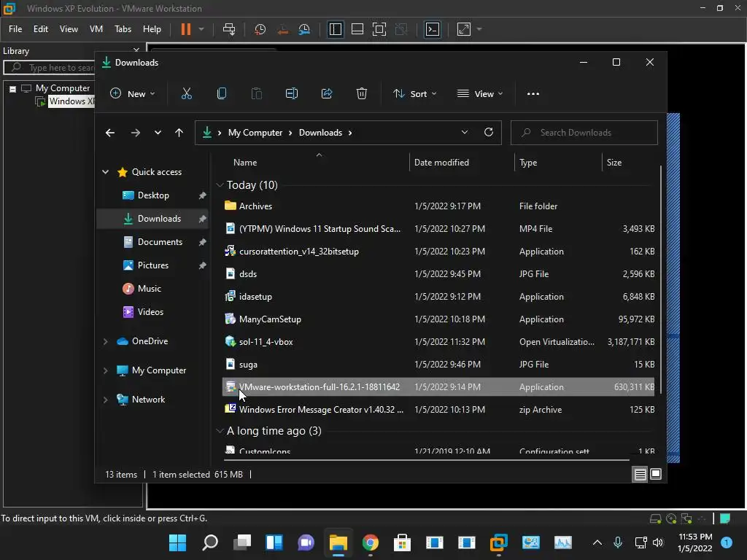This screenshot has width=747, height=560.
Task: Open recent locations chevron
Action: (158, 133)
